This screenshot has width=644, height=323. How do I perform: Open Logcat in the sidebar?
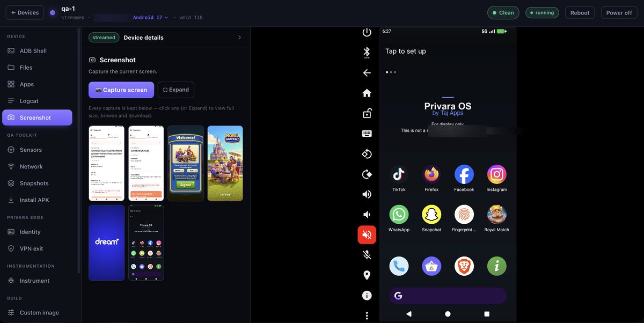click(37, 101)
